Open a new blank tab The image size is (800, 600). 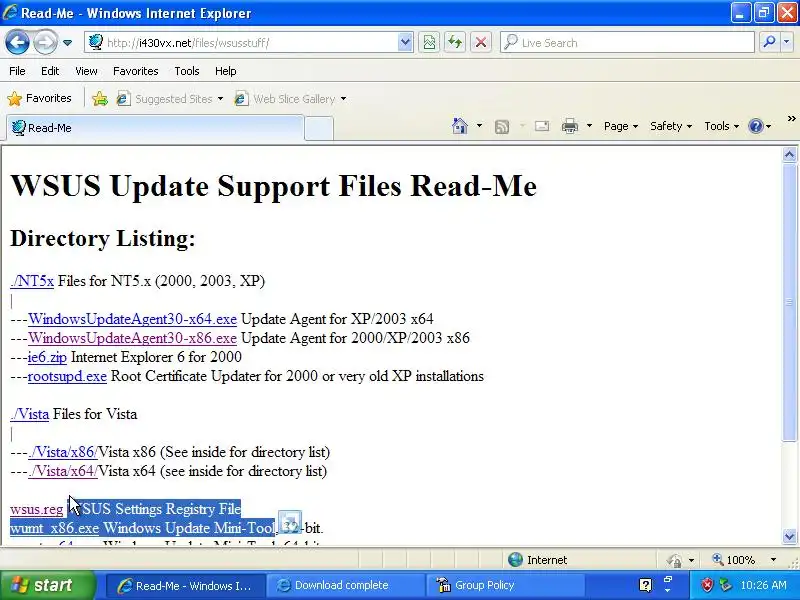(319, 129)
